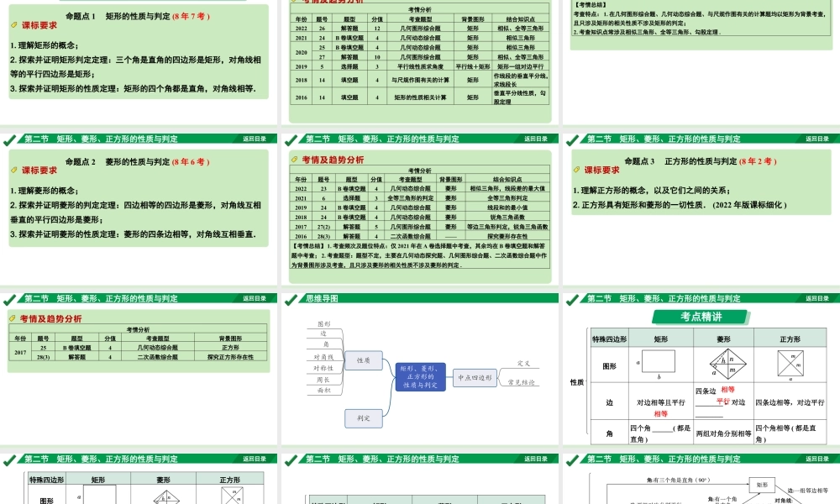Screen dimensions: 840x504
Task: Click 返回目录 on the 考点精讲 slide
Action: (816, 298)
